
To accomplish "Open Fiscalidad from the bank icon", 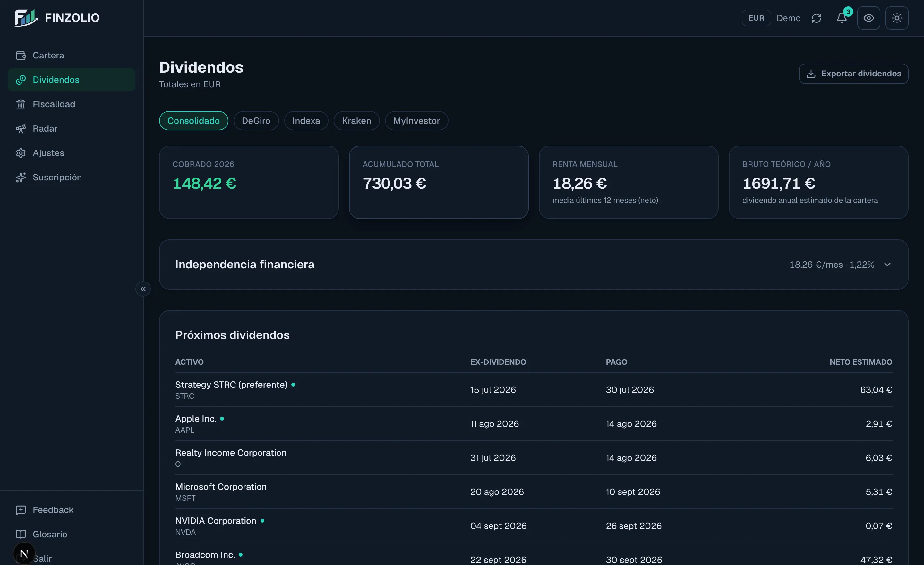I will point(21,104).
